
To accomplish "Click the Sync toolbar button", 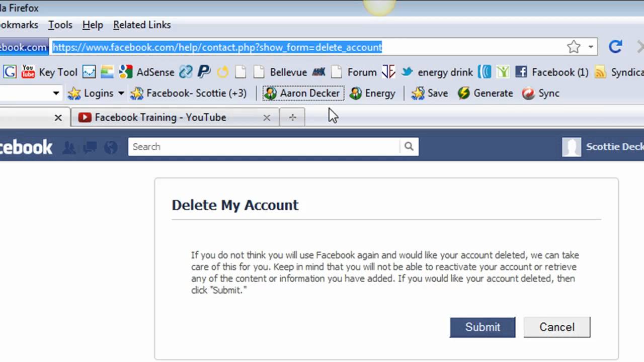I will pyautogui.click(x=540, y=93).
